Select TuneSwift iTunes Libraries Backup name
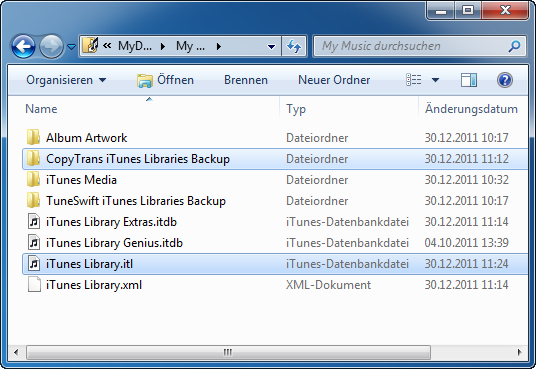Screen dimensions: 536x369 pos(136,201)
